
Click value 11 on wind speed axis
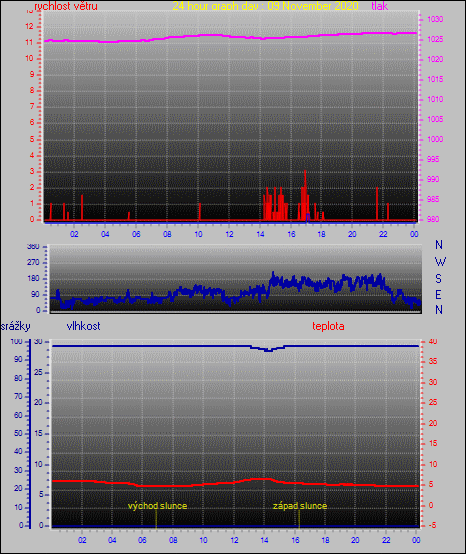pos(30,42)
